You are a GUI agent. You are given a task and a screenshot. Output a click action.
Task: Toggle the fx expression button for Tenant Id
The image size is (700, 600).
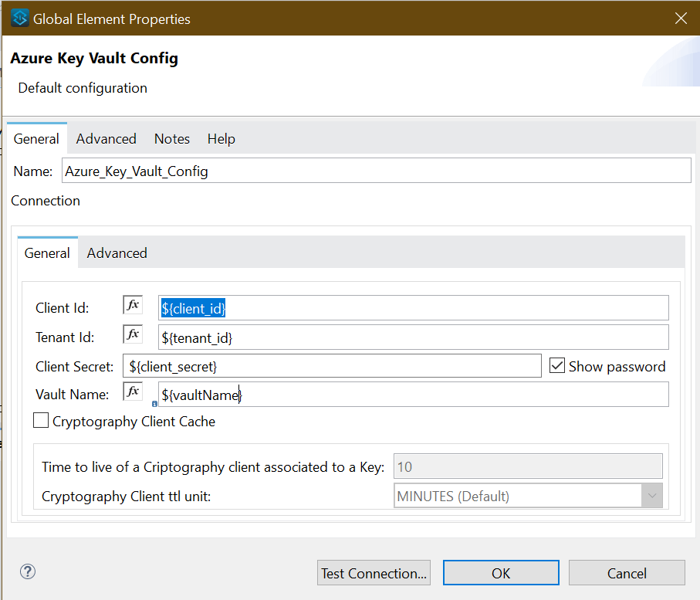pos(133,334)
